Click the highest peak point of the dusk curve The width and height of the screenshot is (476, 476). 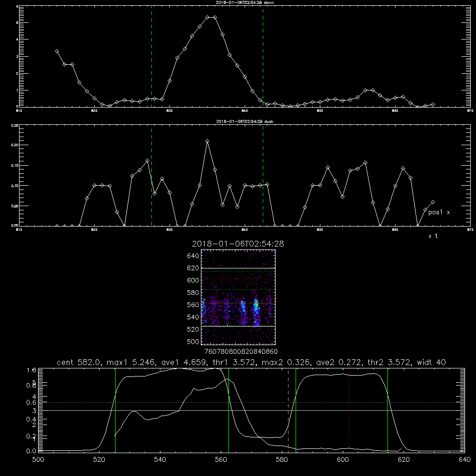coord(208,141)
